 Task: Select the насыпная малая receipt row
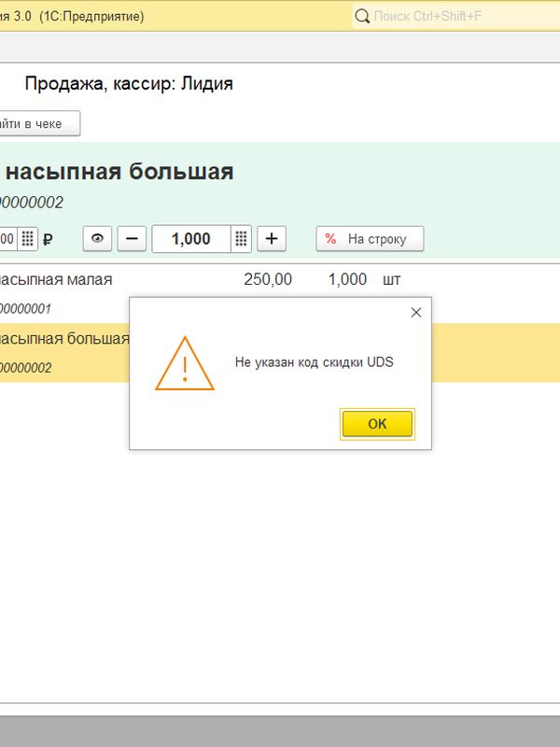pos(280,293)
